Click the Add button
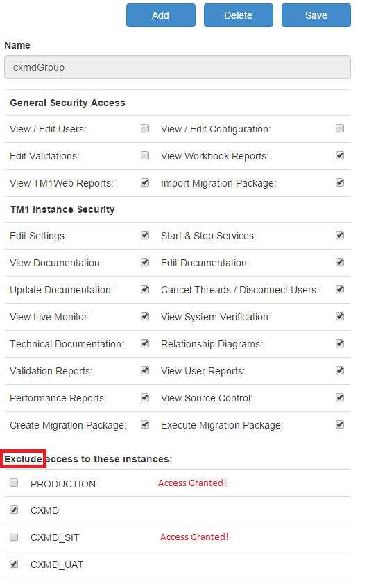Screen dimensions: 369x588 (160, 15)
